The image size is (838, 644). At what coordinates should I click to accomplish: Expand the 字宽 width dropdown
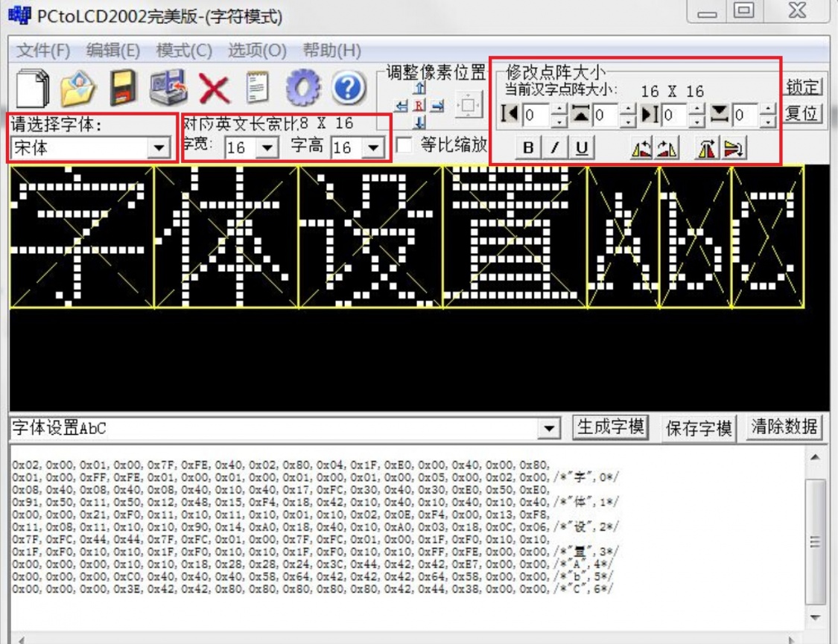(267, 148)
